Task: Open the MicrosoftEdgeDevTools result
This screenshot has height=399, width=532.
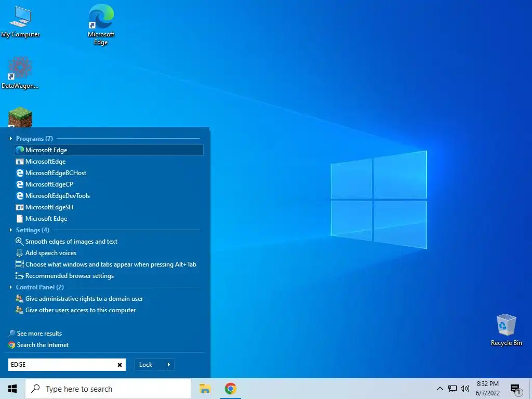Action: pyautogui.click(x=109, y=196)
